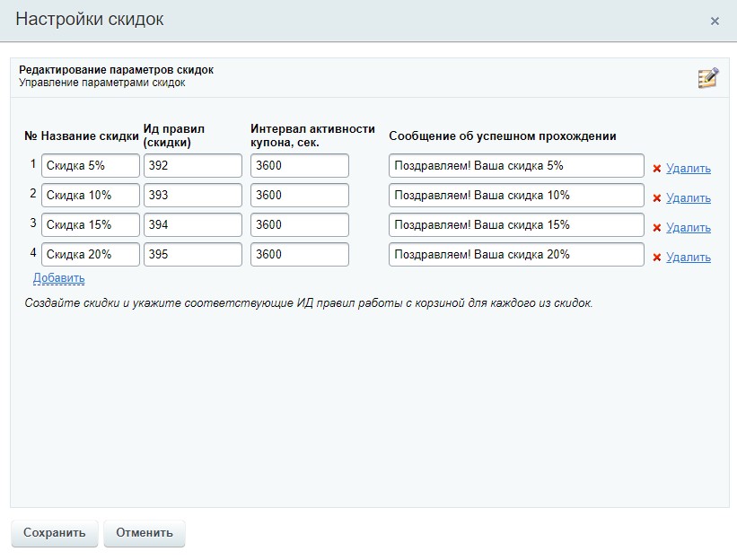This screenshot has height=560, width=737.
Task: Click the edit notepad icon in header
Action: pyautogui.click(x=707, y=78)
